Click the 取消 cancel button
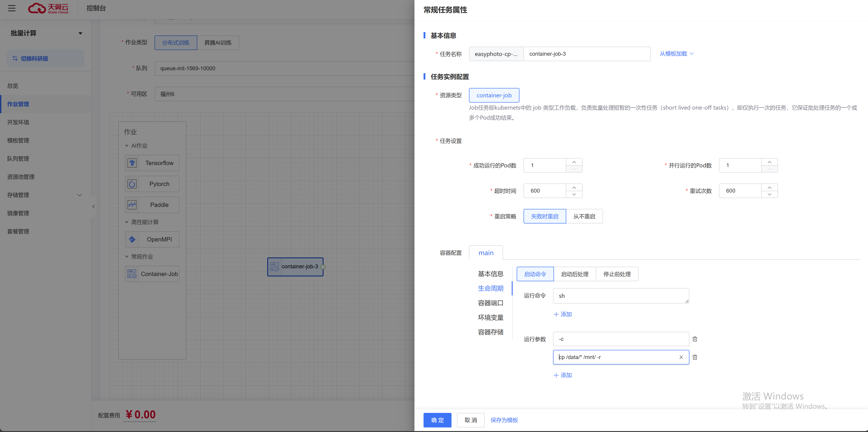The height and width of the screenshot is (432, 868). click(x=471, y=420)
